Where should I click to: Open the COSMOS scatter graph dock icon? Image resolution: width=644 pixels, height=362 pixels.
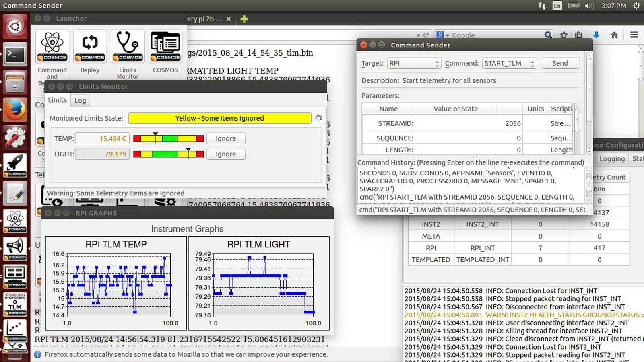(15, 331)
